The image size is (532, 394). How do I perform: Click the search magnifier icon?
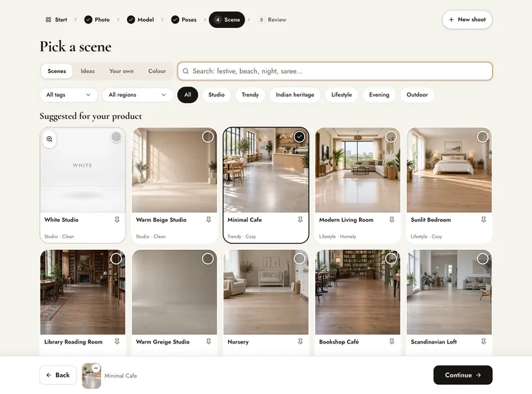[x=186, y=71]
